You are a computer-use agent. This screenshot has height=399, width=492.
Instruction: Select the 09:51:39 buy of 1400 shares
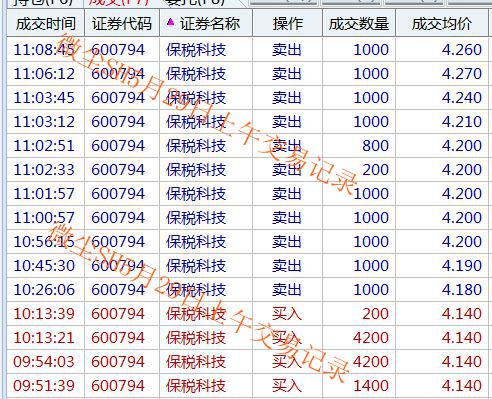[x=247, y=386]
